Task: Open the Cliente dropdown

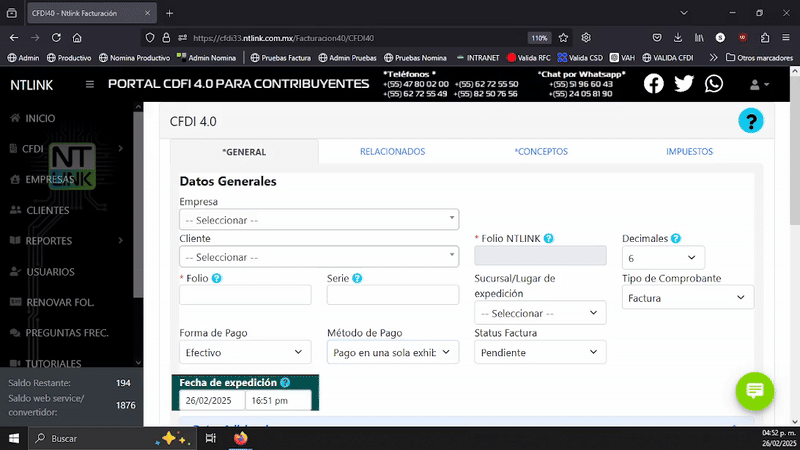Action: point(319,257)
